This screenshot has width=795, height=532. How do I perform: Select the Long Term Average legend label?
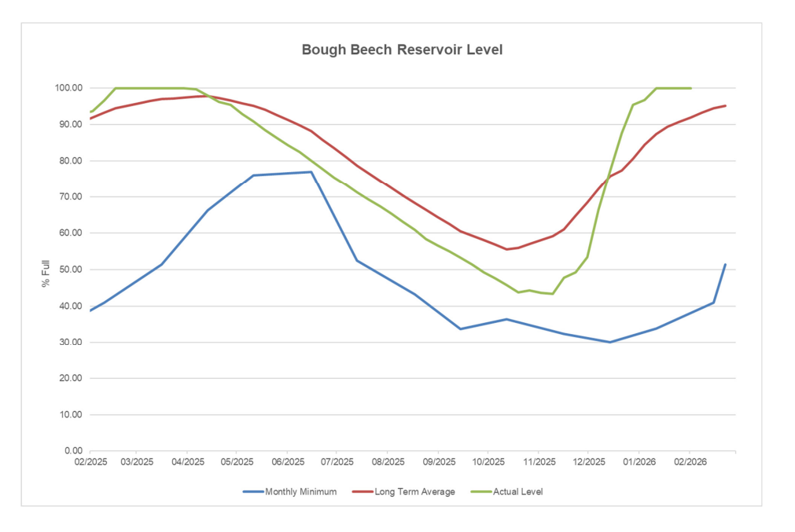(416, 492)
